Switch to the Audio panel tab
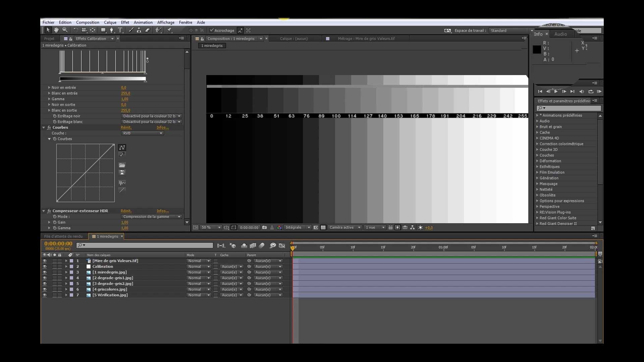The image size is (644, 362). pos(560,34)
